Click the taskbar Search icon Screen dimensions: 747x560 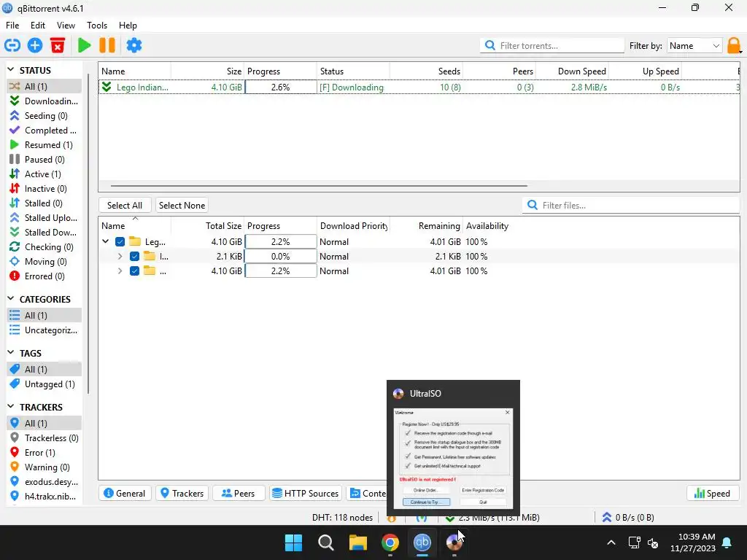pos(326,542)
